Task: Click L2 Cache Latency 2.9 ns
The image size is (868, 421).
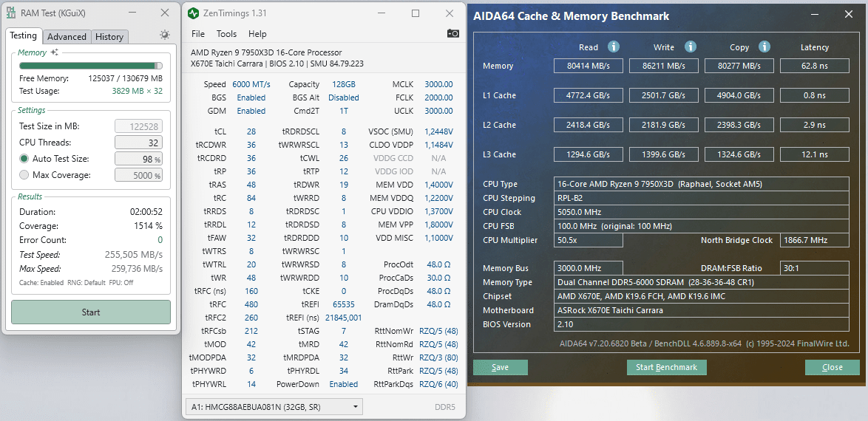Action: (x=814, y=125)
